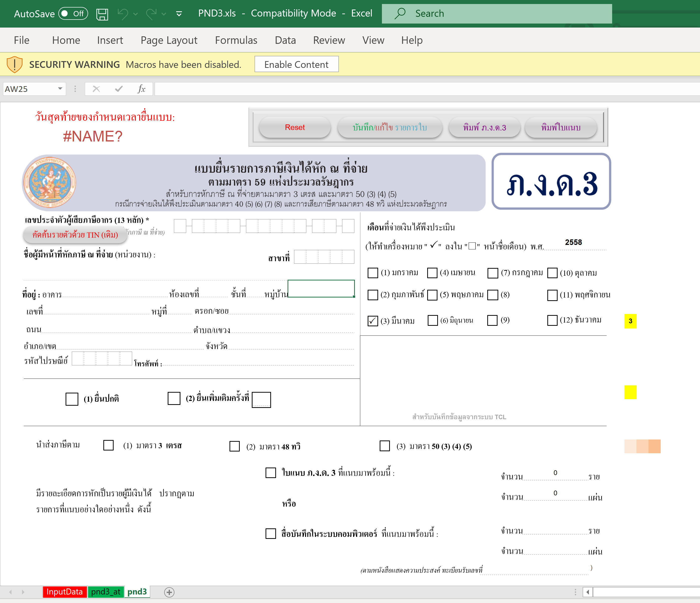Check the สื่อบันทึกในระบบคอมพิวเตอร์ checkbox

(x=271, y=533)
